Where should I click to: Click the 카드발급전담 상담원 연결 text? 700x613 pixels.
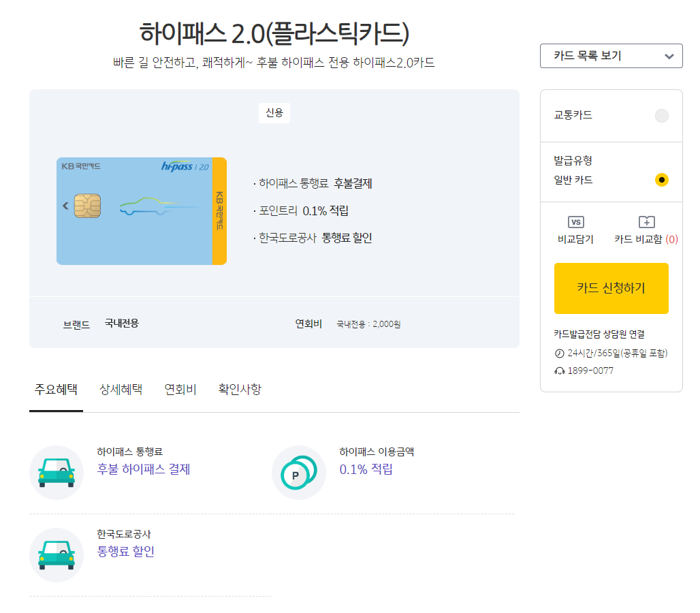pyautogui.click(x=599, y=334)
